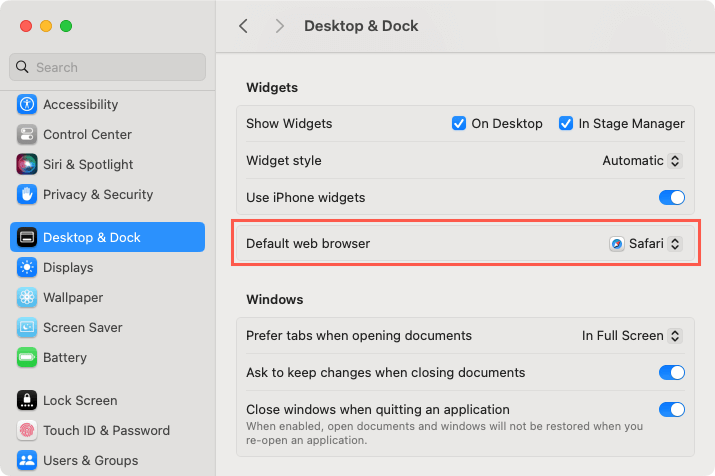This screenshot has width=715, height=476.
Task: Go back with the left chevron button
Action: pos(243,26)
